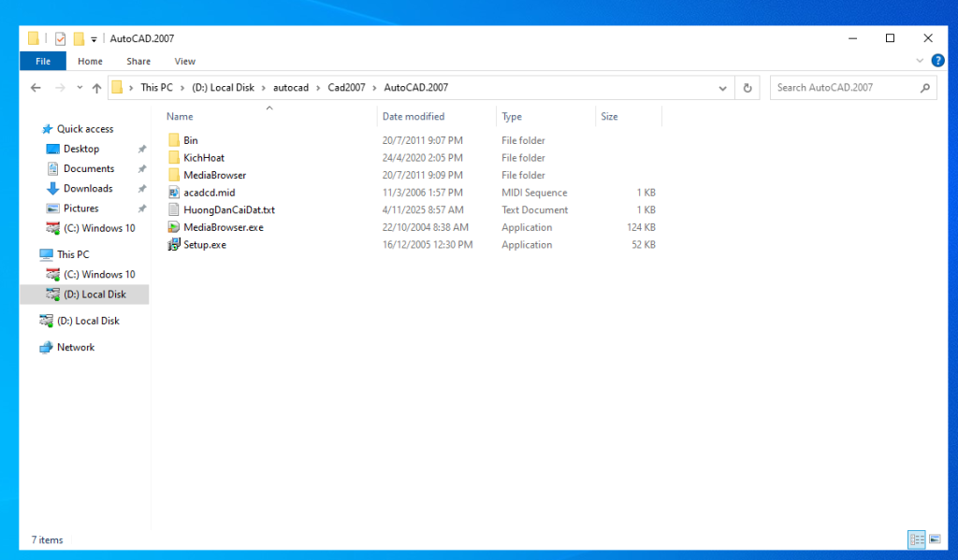Click the Help question mark icon
Viewport: 958px width, 560px height.
[937, 61]
